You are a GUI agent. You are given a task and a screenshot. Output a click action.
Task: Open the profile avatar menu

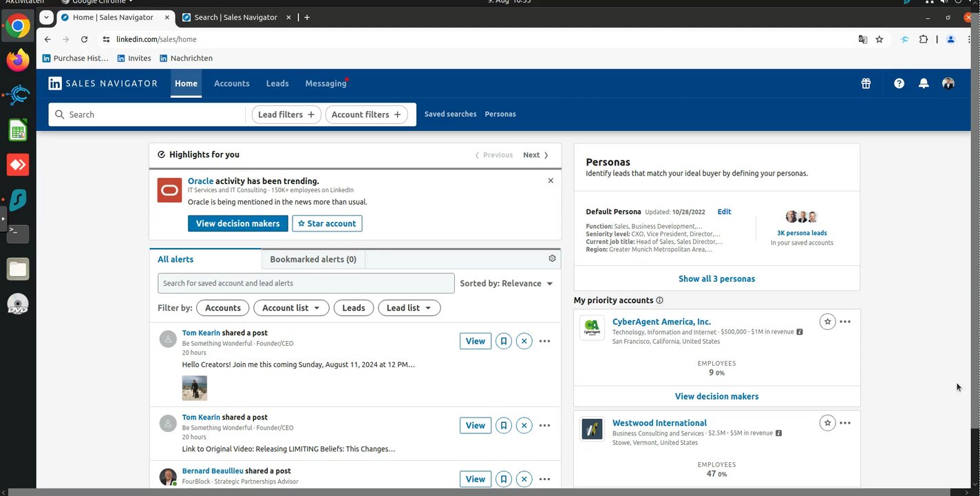point(948,83)
